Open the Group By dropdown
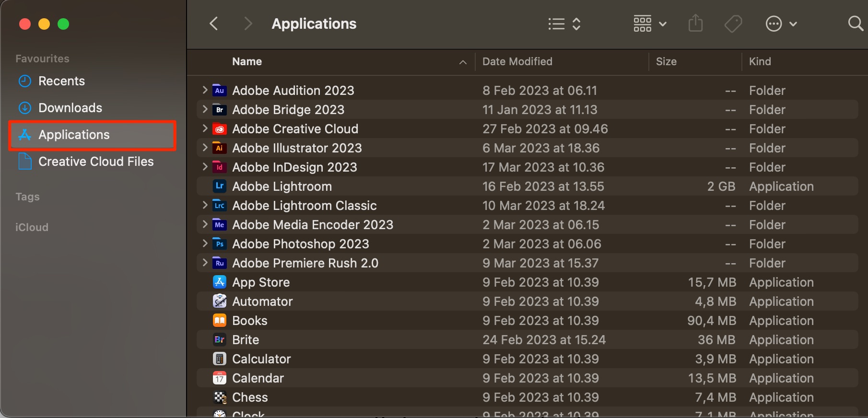Image resolution: width=868 pixels, height=418 pixels. [650, 23]
